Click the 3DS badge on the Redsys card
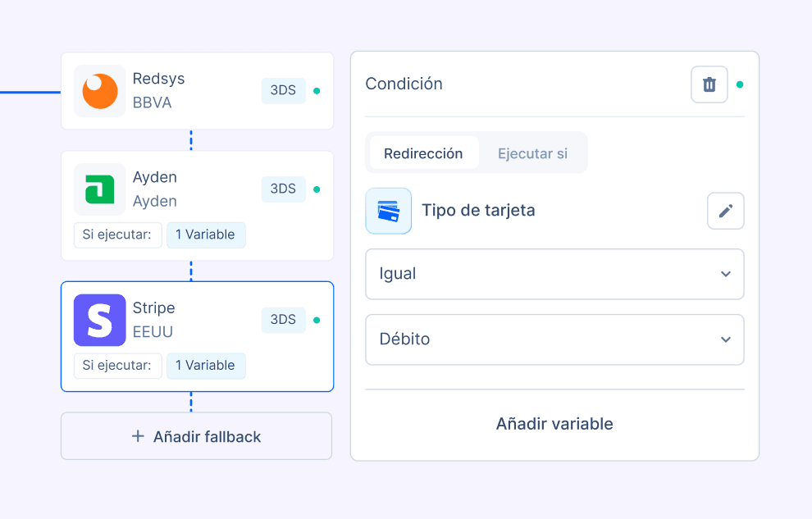 click(283, 90)
